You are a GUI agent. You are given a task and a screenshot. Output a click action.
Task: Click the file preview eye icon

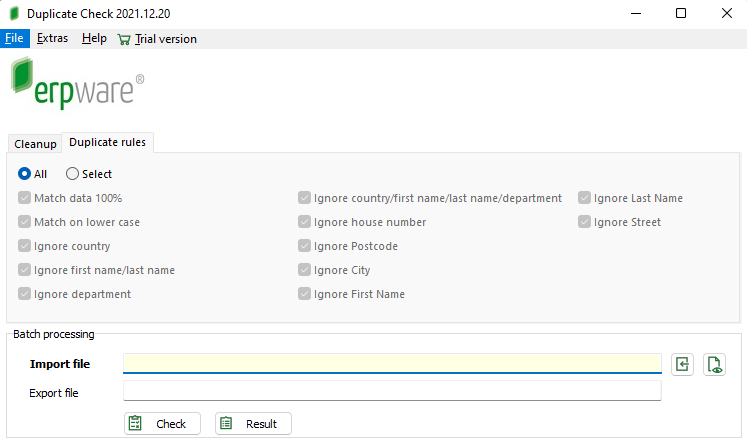click(x=714, y=365)
